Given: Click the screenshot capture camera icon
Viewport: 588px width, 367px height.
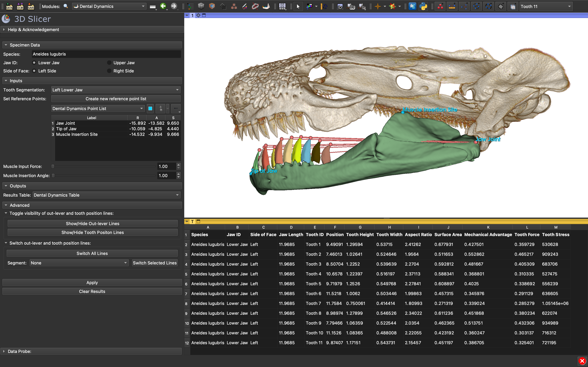Looking at the screenshot, I should pyautogui.click(x=340, y=7).
